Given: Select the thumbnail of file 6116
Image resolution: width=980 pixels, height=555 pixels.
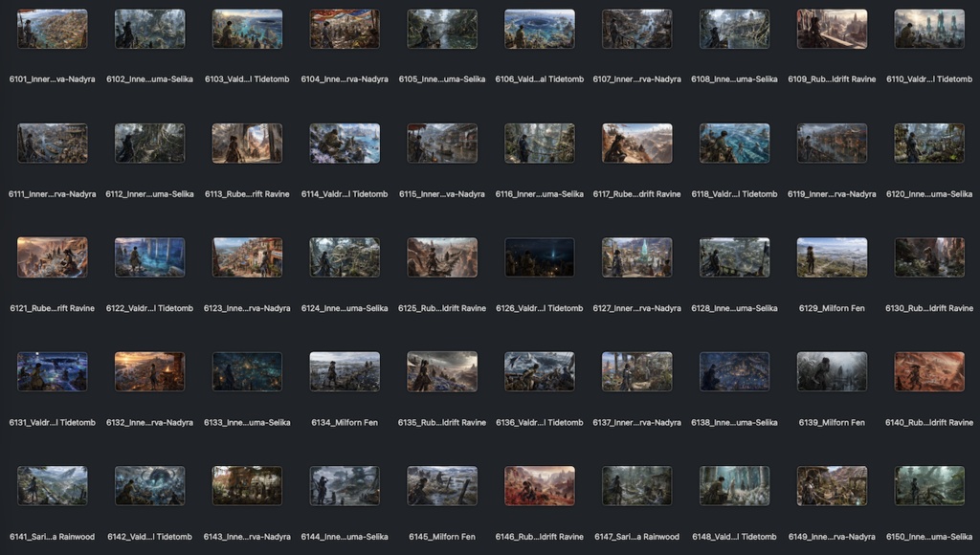Looking at the screenshot, I should (x=540, y=144).
